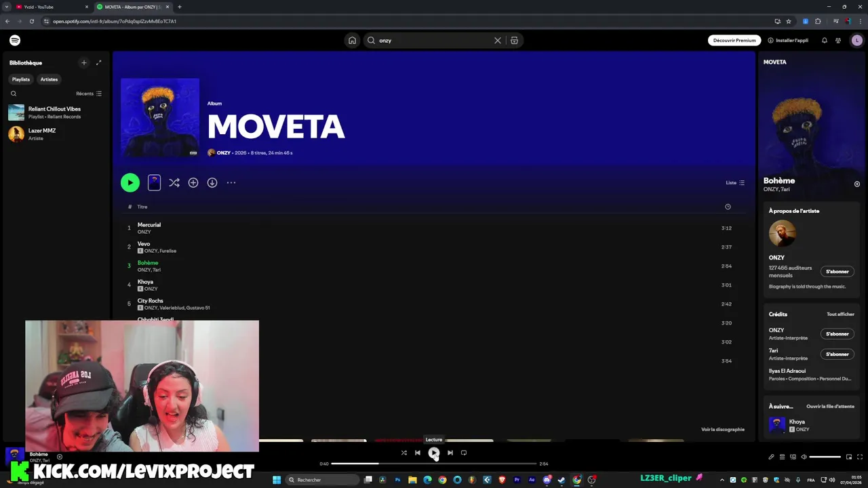
Task: Toggle repeat in the player bar
Action: pyautogui.click(x=464, y=453)
